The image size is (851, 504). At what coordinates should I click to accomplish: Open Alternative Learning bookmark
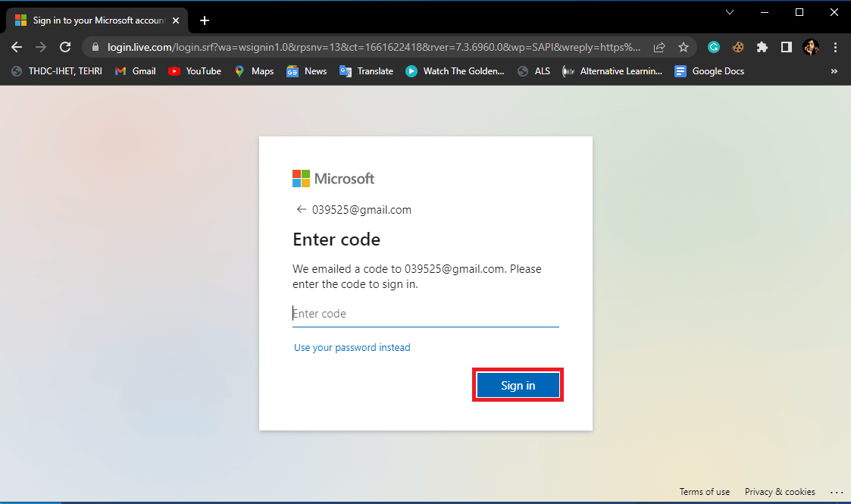pyautogui.click(x=612, y=71)
